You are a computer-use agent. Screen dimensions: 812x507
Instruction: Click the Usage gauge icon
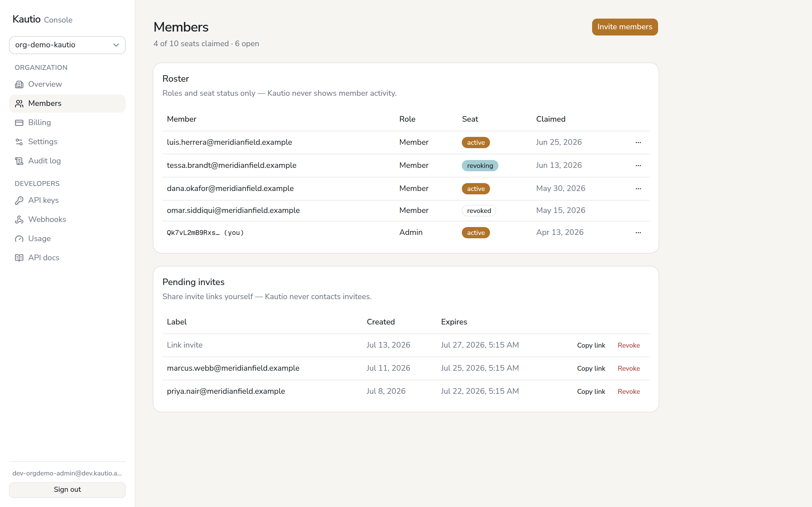pos(19,239)
